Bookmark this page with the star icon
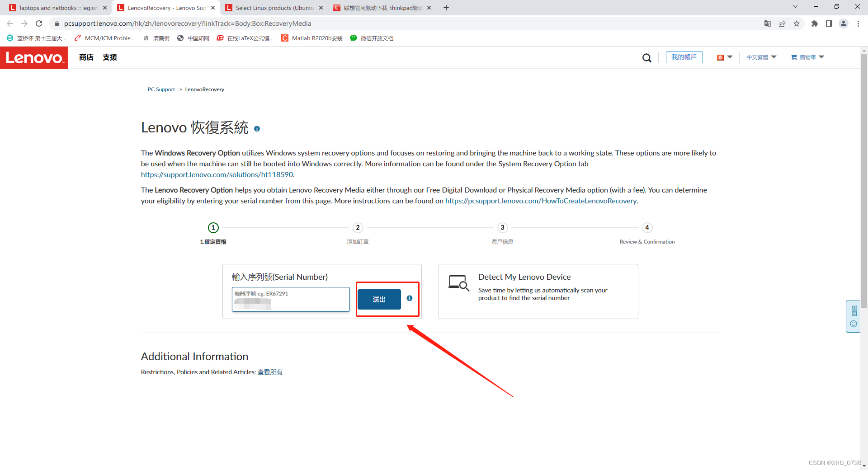This screenshot has height=470, width=868. [797, 23]
